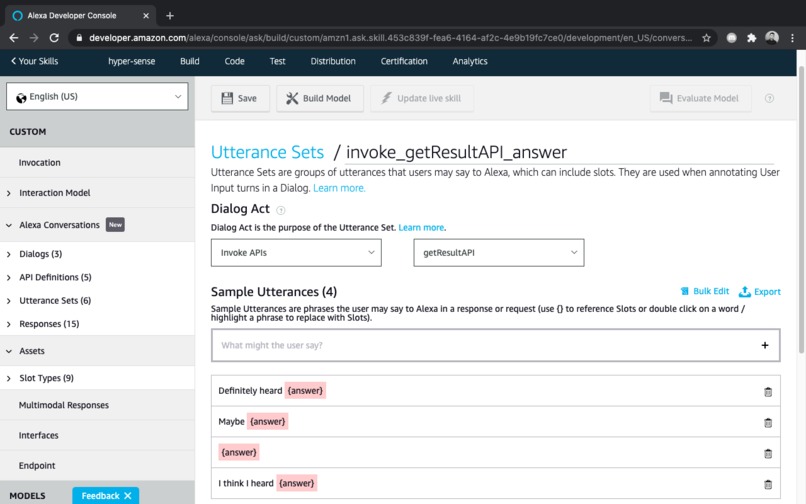The height and width of the screenshot is (504, 806).
Task: Save the utterance set
Action: (x=240, y=98)
